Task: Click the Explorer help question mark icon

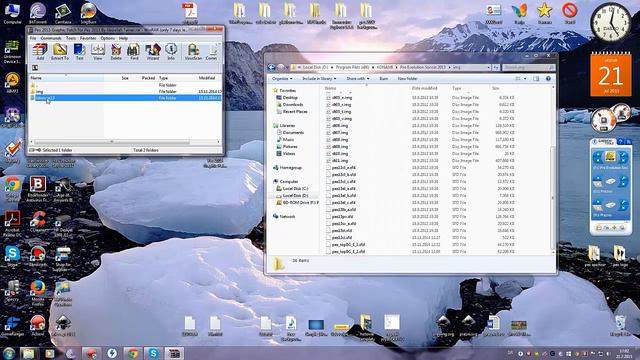Action: 548,78
